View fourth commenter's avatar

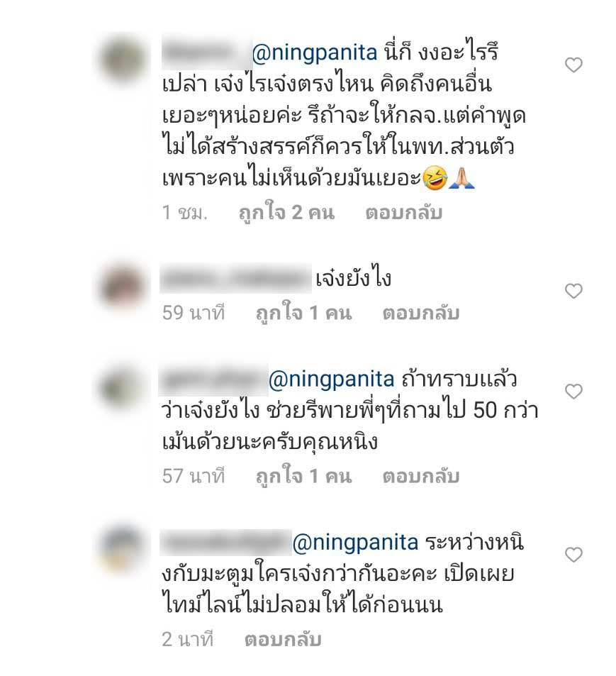click(x=123, y=550)
